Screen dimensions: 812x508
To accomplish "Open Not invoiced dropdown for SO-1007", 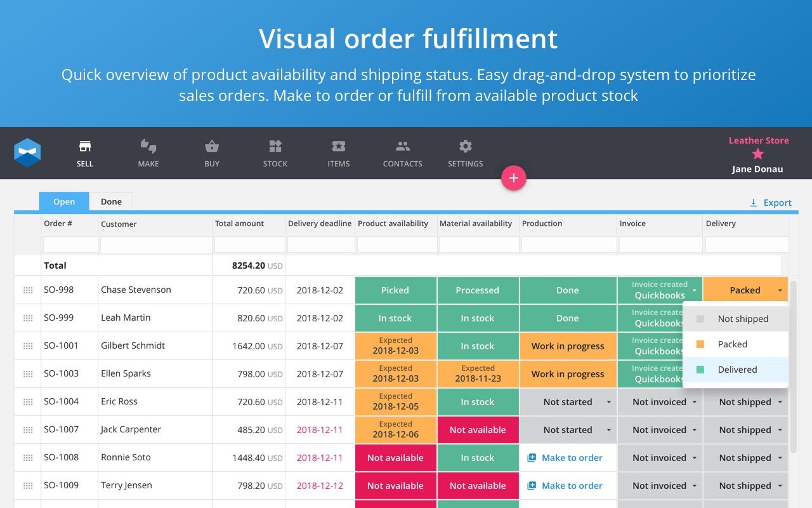I will pyautogui.click(x=695, y=430).
